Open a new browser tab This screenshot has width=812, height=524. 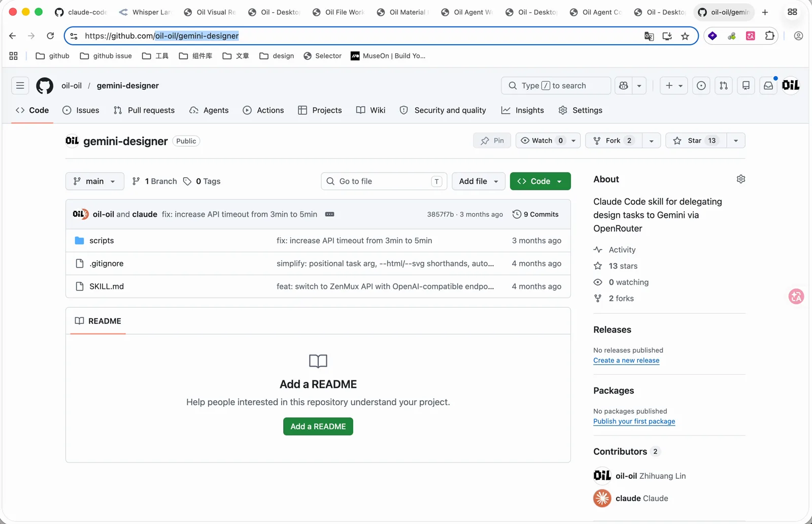(x=765, y=12)
